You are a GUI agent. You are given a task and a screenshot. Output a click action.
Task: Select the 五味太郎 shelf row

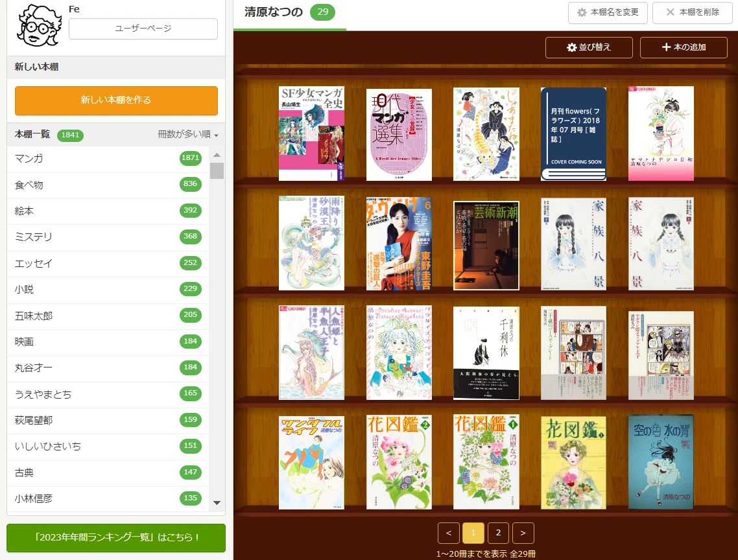[108, 316]
